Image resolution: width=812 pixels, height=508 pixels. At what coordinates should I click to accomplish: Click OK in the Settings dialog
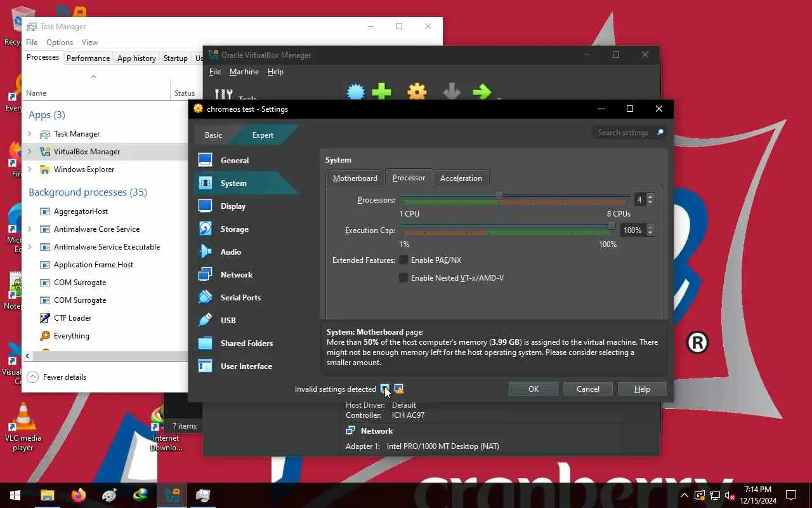pos(534,389)
